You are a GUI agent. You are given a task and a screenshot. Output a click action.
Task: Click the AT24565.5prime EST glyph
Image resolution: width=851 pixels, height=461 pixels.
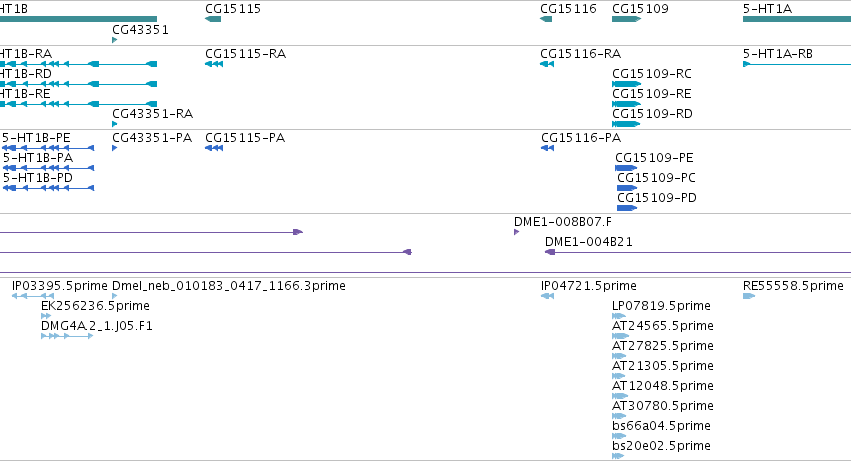[620, 337]
